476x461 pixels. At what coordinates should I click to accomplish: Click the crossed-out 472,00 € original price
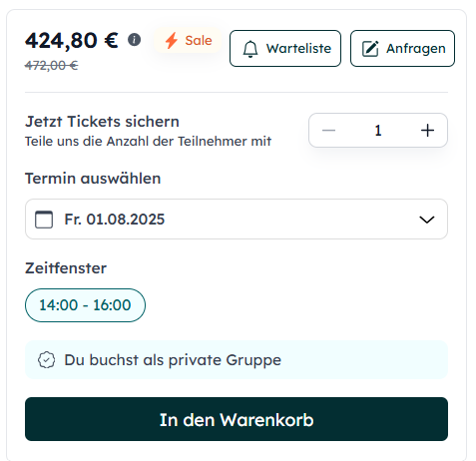click(52, 66)
